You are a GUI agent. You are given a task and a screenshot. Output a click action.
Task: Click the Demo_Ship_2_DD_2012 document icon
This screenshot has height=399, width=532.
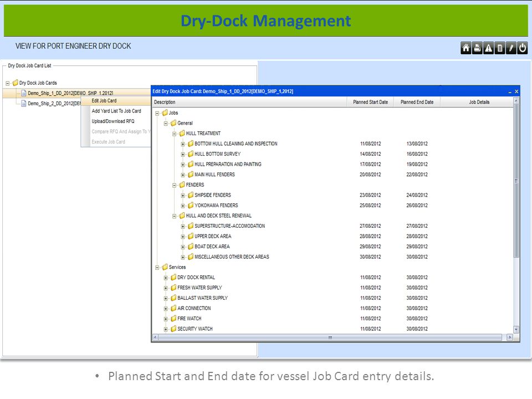tap(24, 103)
